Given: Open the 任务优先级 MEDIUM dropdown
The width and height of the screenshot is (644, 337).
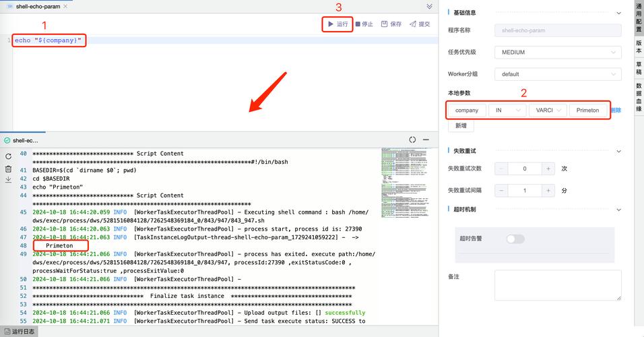Looking at the screenshot, I should (x=558, y=52).
